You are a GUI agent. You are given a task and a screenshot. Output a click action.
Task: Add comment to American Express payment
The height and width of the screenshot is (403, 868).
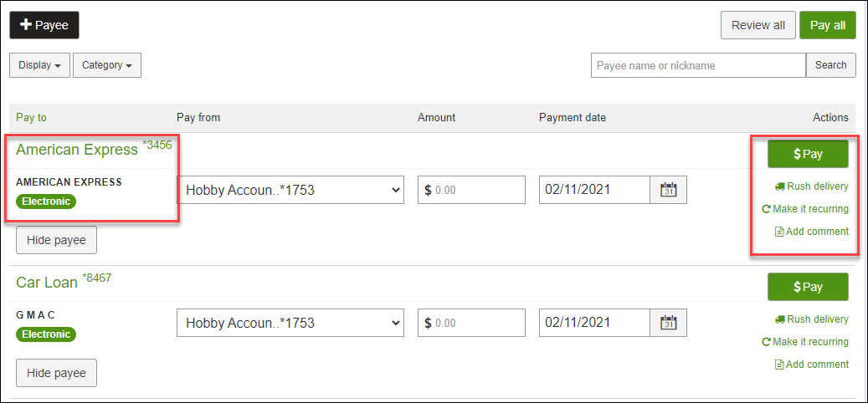click(812, 232)
